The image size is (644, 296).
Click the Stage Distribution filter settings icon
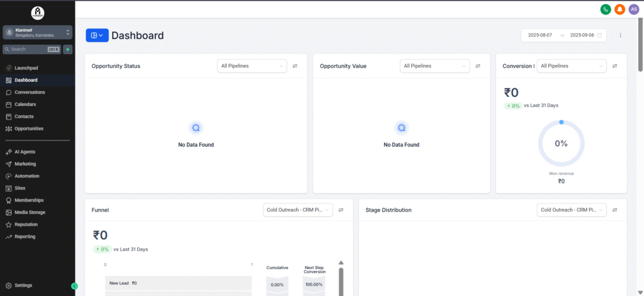(615, 210)
